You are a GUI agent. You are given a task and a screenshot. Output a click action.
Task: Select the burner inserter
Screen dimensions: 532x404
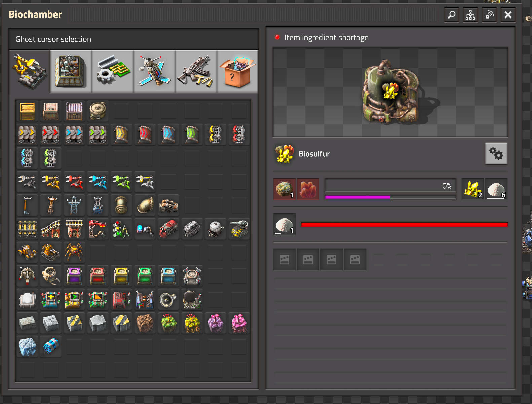click(x=27, y=182)
